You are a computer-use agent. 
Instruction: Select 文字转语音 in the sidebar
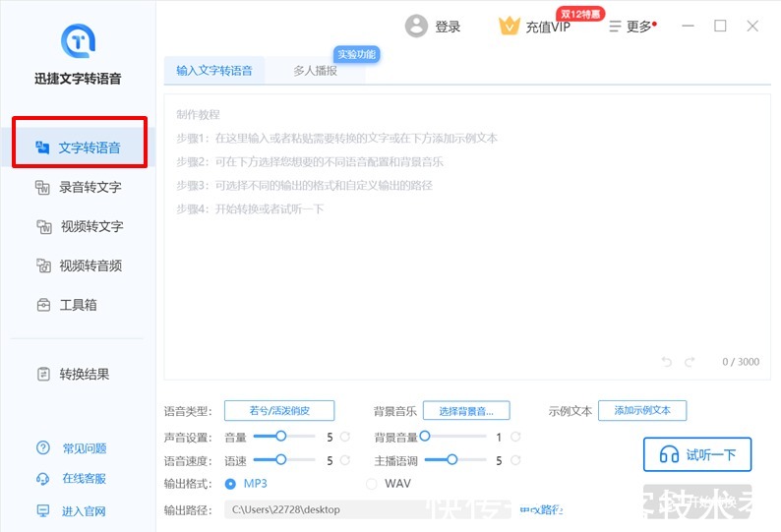[x=79, y=148]
